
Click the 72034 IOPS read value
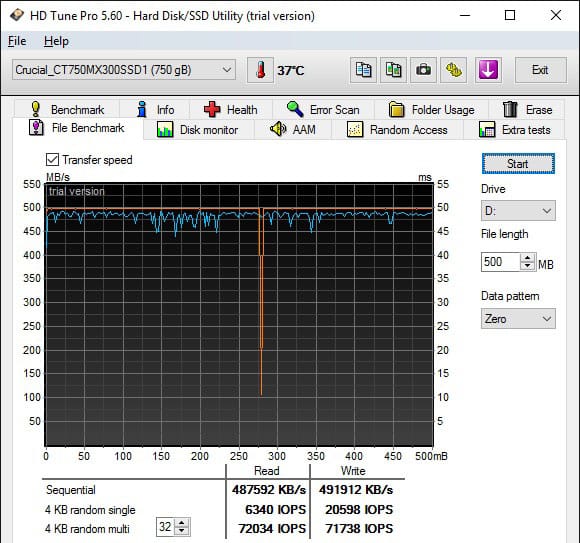click(x=272, y=529)
